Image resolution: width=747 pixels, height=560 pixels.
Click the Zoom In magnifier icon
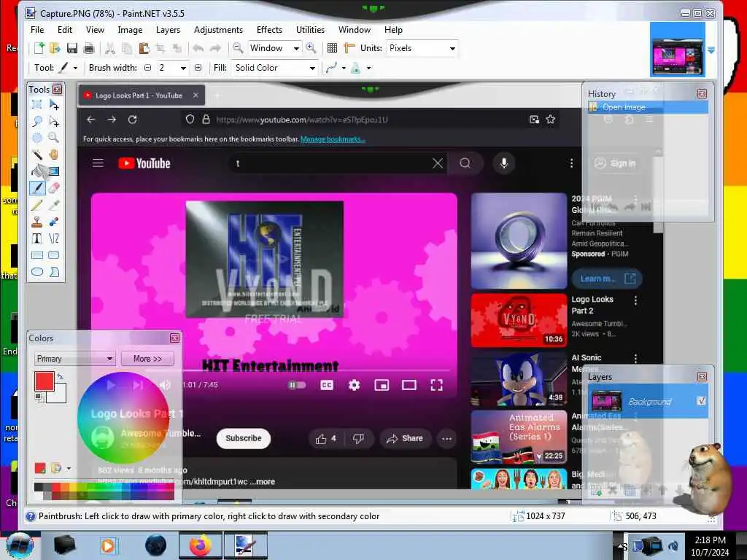tap(311, 47)
